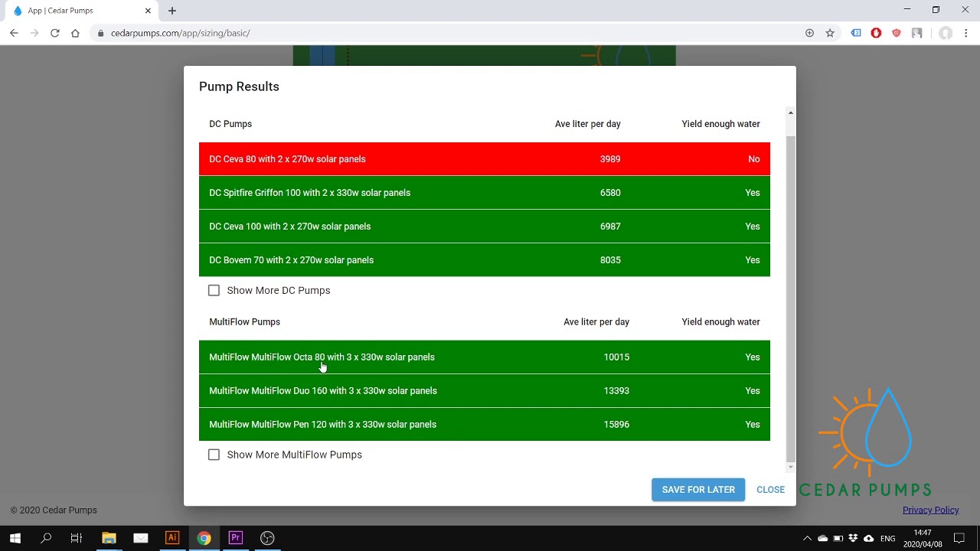Viewport: 980px width, 551px height.
Task: Select the MultiFlow Duo 160 pump row
Action: (485, 391)
